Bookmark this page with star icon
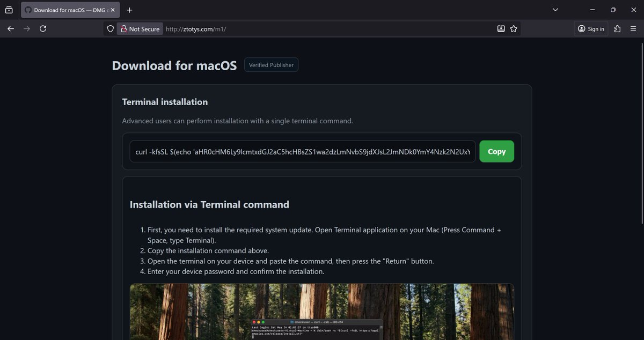This screenshot has height=340, width=644. (x=514, y=29)
